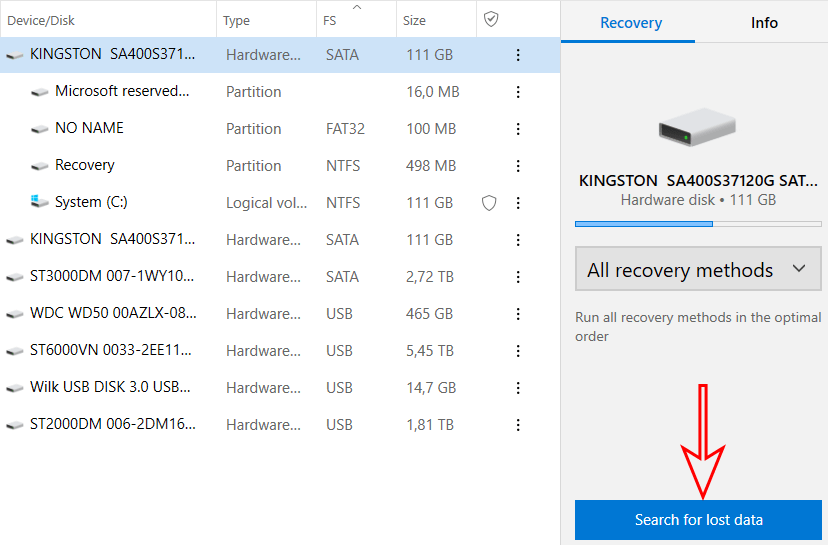Image resolution: width=828 pixels, height=545 pixels.
Task: Open the three-dot menu for ST2000DM disk
Action: point(518,425)
